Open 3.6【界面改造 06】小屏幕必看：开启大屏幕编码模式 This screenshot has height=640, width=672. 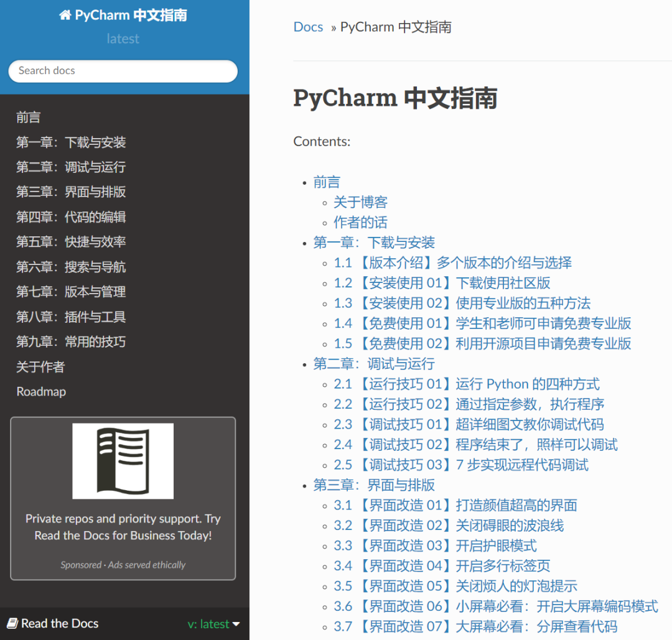pos(496,606)
